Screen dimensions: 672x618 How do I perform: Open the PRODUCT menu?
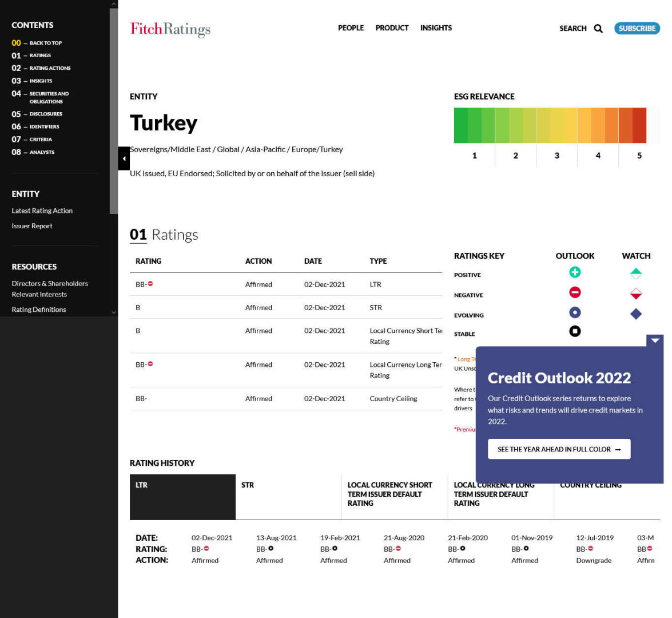(x=392, y=28)
